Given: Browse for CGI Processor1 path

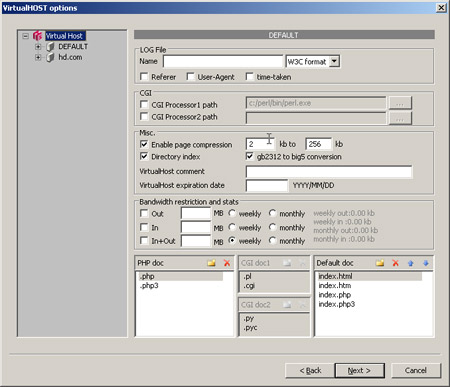Looking at the screenshot, I should point(400,103).
